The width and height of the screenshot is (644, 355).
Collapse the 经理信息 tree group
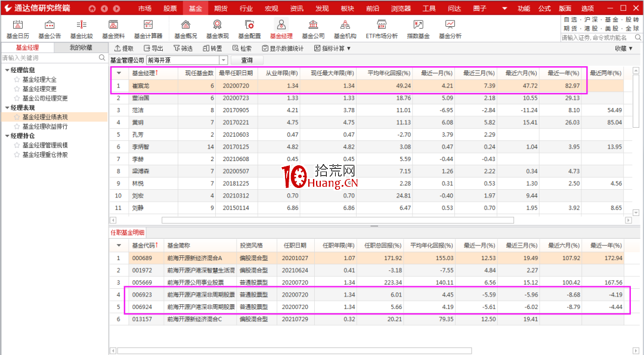[x=7, y=70]
